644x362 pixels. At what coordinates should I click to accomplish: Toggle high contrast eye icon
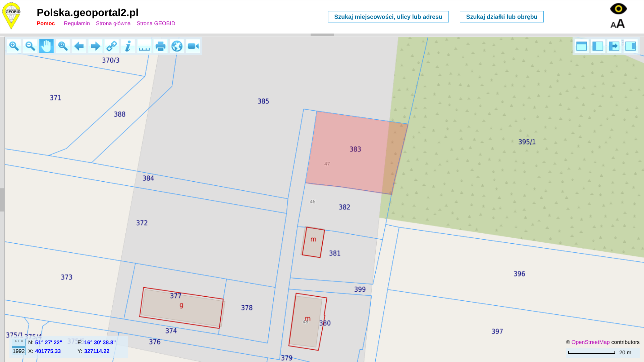click(619, 9)
